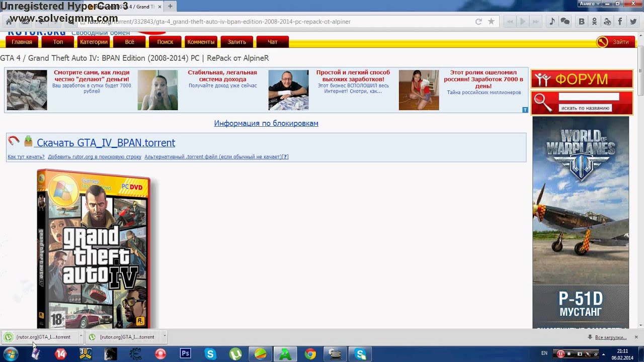
Task: Close the GTA 4 browser tab
Action: click(159, 7)
